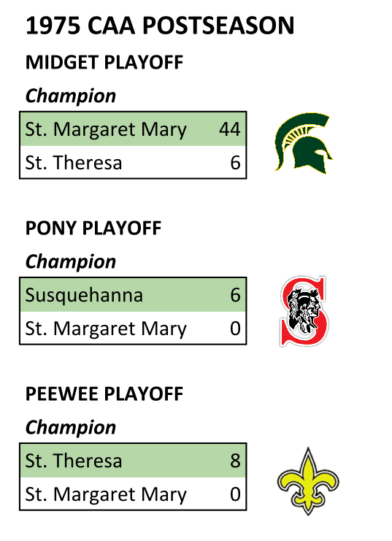
Task: Select St. Margaret Mary in Pony playoff
Action: click(x=106, y=329)
